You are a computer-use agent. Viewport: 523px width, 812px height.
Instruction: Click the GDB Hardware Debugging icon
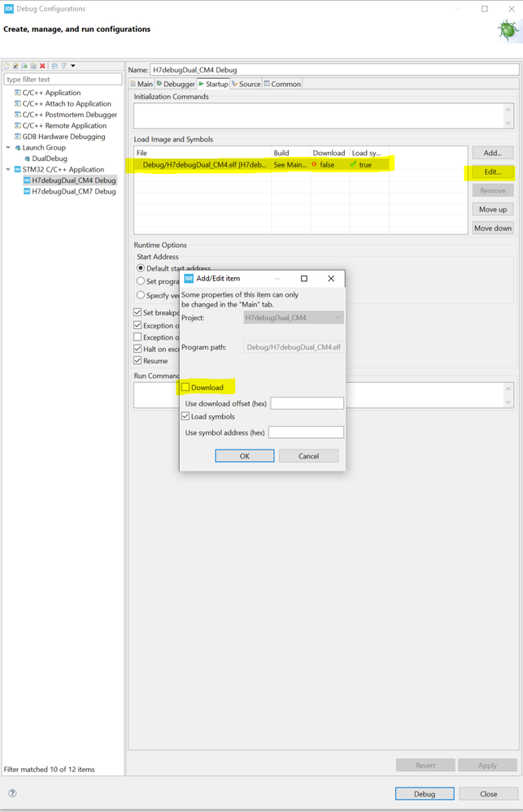point(18,137)
